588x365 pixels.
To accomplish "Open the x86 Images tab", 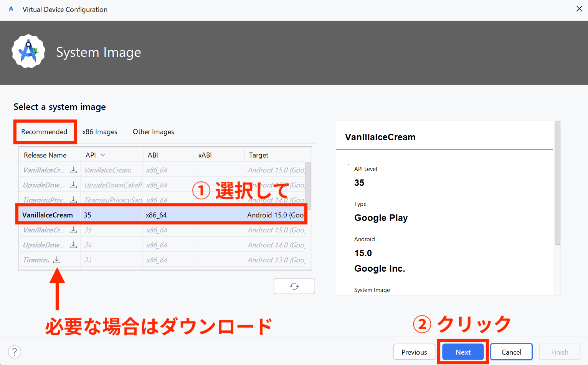I will (100, 132).
